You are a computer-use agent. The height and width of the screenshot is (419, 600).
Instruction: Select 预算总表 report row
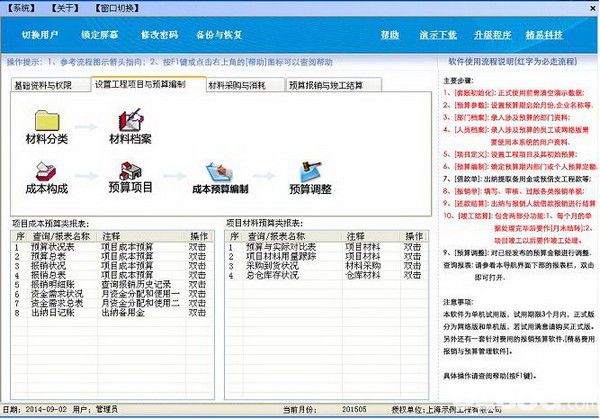pyautogui.click(x=112, y=256)
